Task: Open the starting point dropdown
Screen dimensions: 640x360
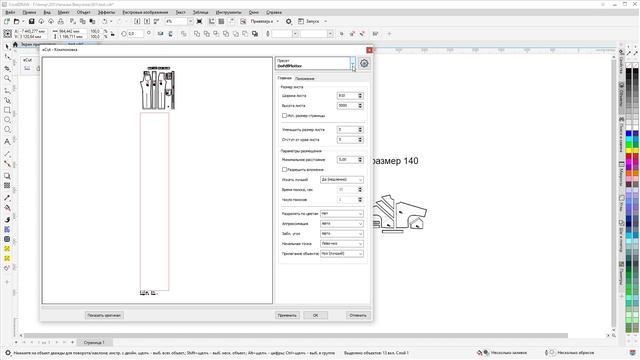Action: point(342,244)
